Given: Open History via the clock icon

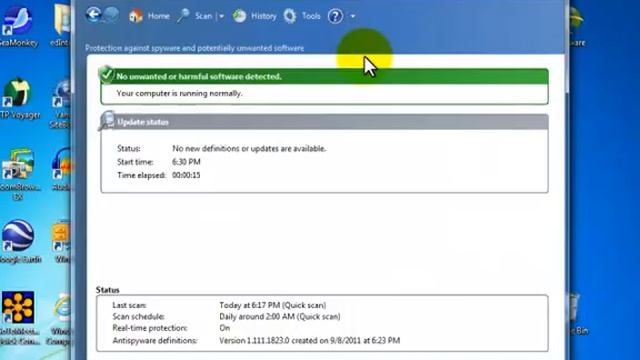Looking at the screenshot, I should (x=239, y=16).
